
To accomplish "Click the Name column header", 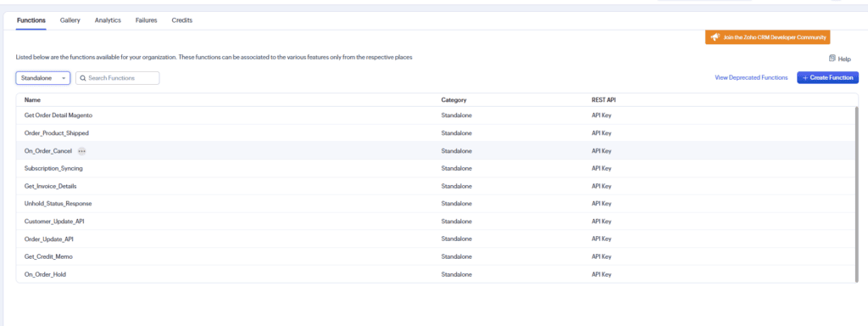I will coord(33,100).
